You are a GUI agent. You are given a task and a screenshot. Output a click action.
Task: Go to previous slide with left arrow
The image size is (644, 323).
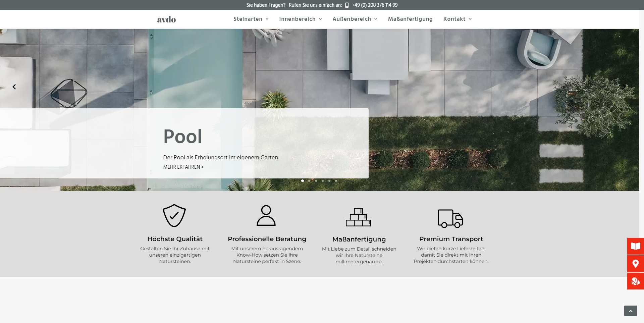coord(14,87)
